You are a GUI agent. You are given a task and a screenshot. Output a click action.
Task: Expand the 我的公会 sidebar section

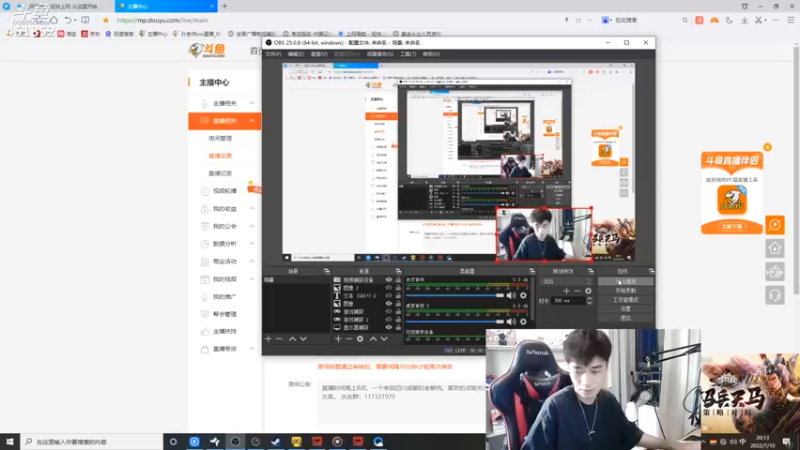[252, 226]
